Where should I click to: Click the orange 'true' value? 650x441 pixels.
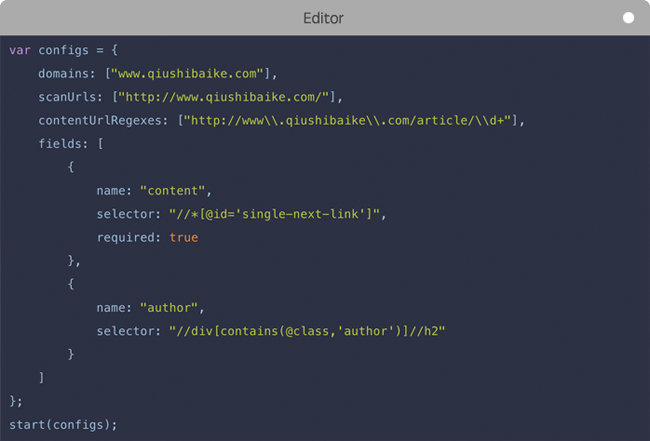coord(184,237)
